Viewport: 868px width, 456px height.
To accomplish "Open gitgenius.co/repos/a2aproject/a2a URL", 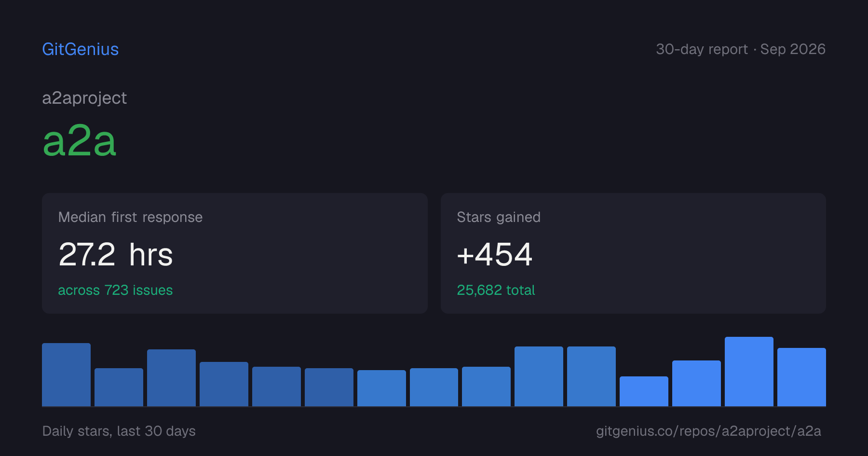I will pos(708,431).
